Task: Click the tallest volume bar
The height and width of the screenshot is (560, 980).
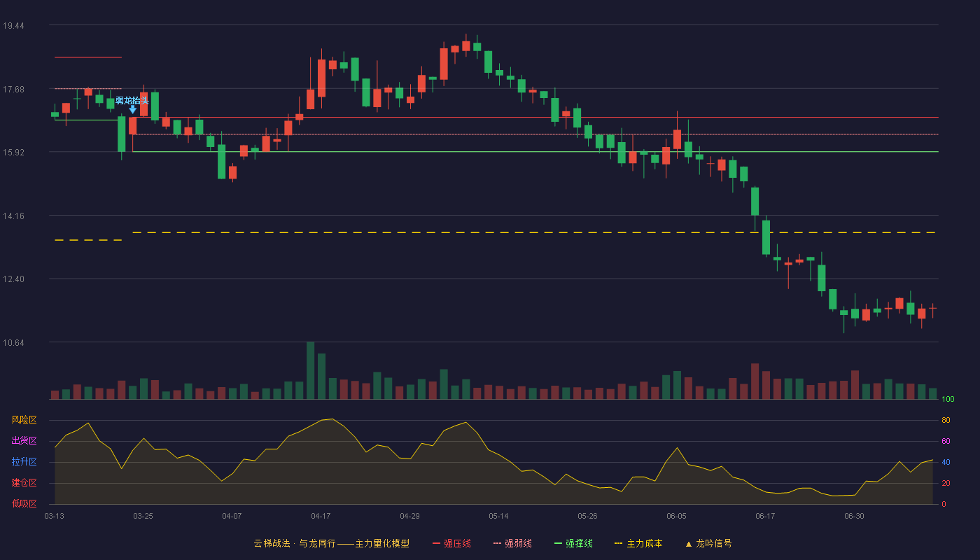Action: coord(310,370)
